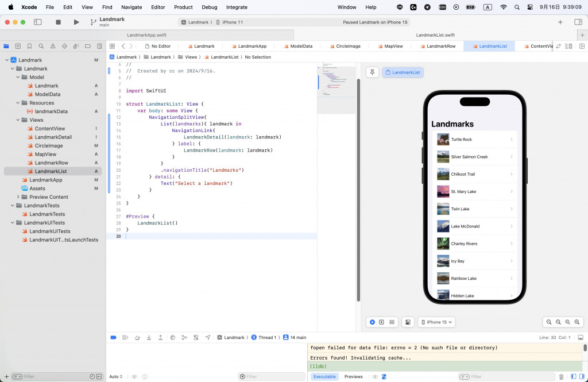Switch to LandmarkApp.swift window tab
Viewport: 588px width, 382px height.
pyautogui.click(x=146, y=35)
